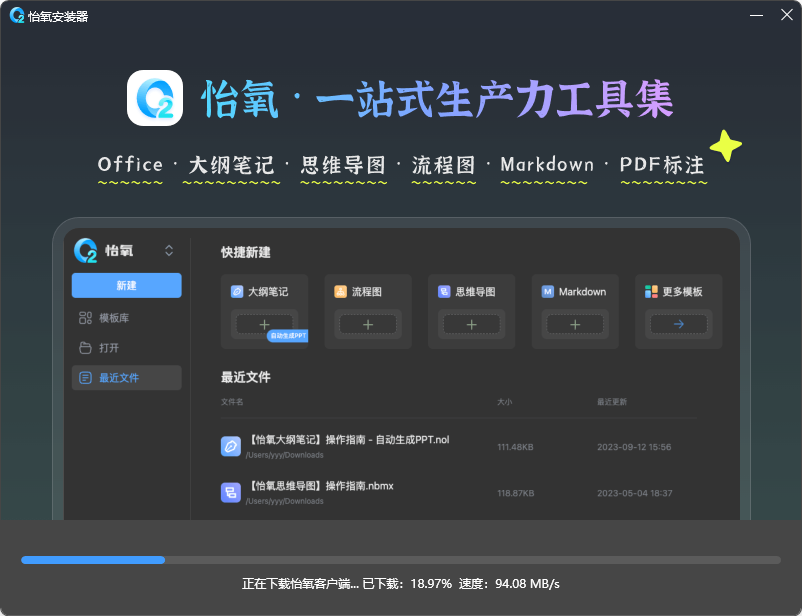Click the file icon beside 自动生成PPT.nol
The width and height of the screenshot is (802, 616).
coord(228,446)
